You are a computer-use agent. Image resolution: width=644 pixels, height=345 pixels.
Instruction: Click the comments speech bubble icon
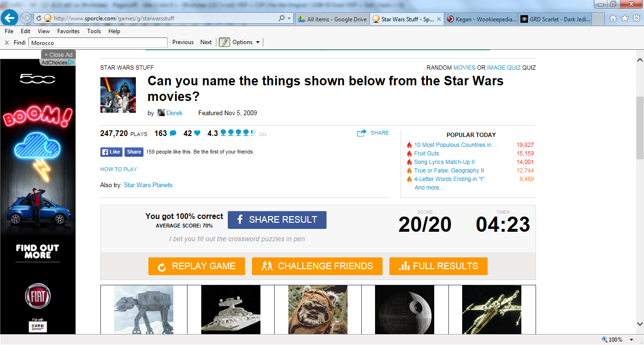173,133
